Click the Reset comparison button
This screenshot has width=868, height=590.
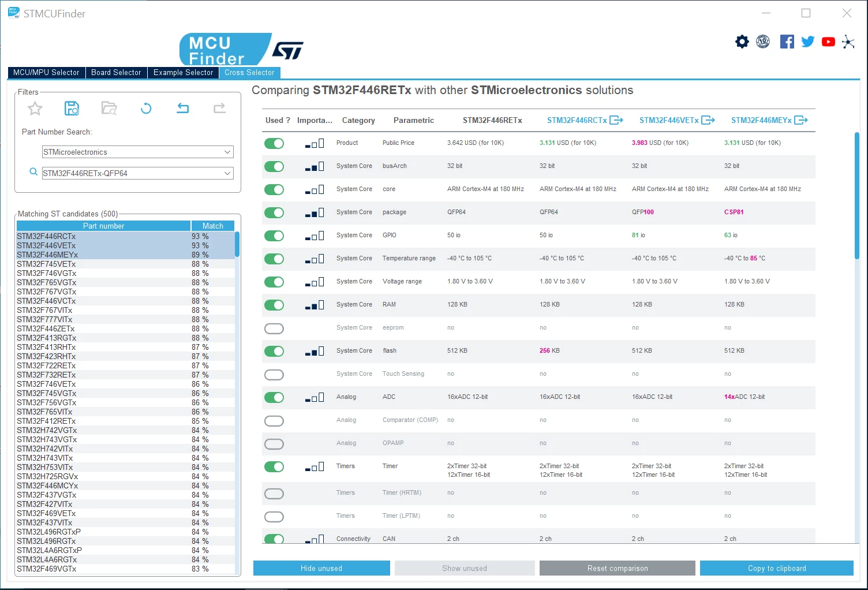coord(618,568)
